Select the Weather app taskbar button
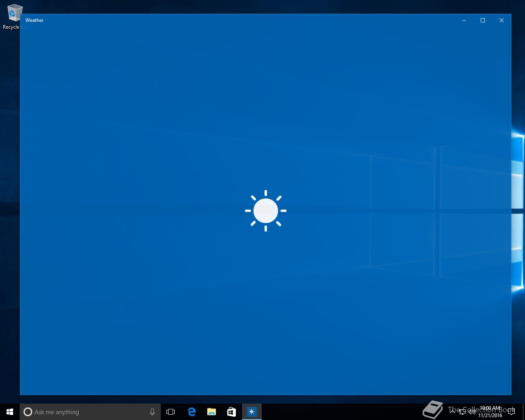525x420 pixels. (x=251, y=412)
